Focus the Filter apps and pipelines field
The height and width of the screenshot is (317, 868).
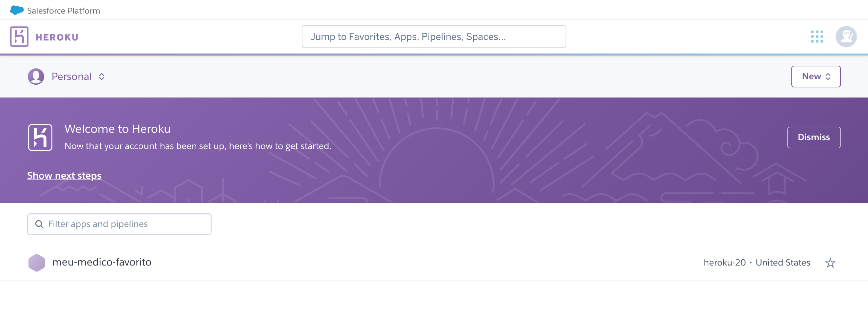pos(119,224)
